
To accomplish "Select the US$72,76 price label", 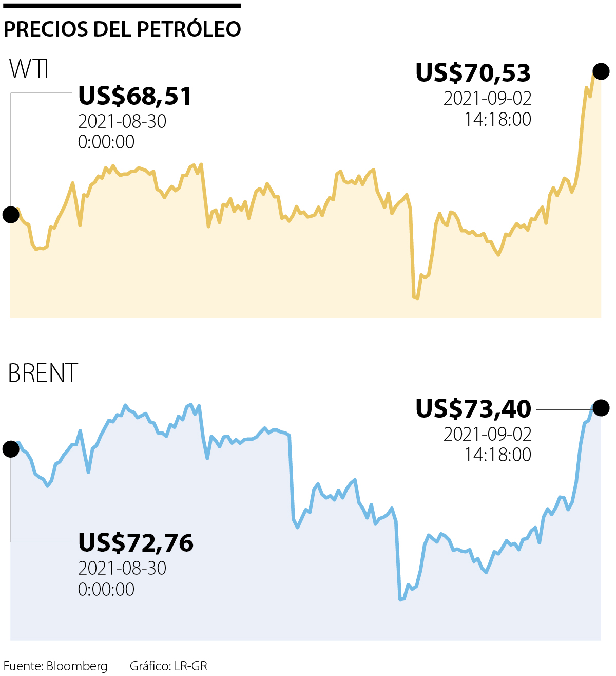I will [136, 543].
